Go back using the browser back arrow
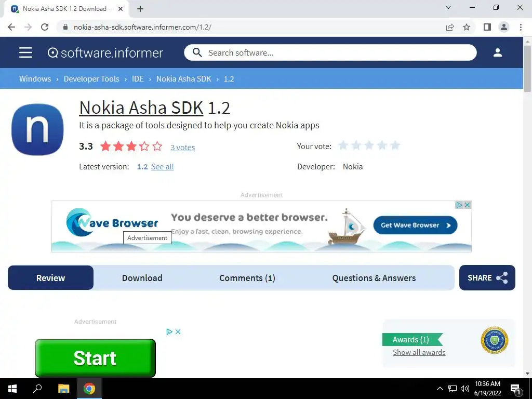 tap(11, 27)
